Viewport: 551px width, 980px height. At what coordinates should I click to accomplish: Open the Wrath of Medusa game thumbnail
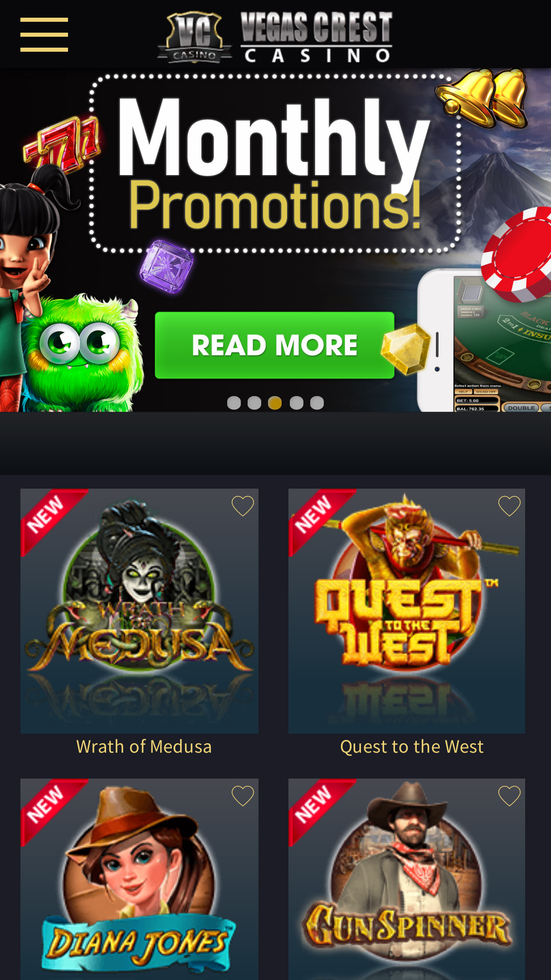[139, 611]
